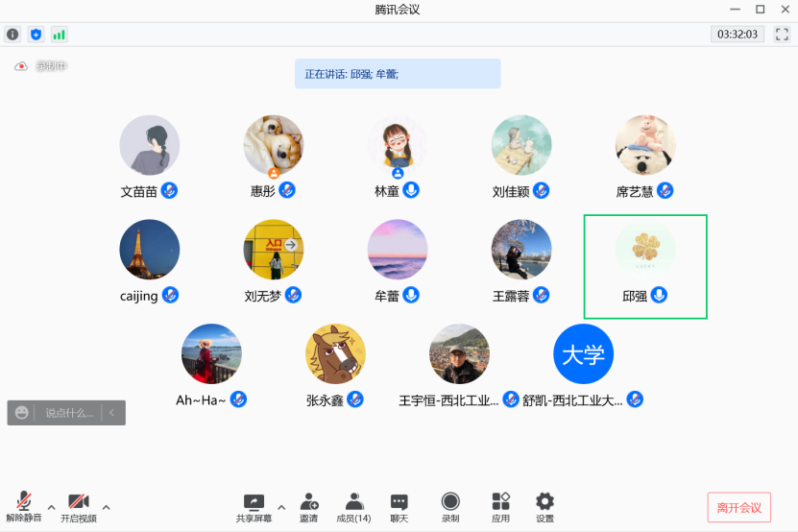This screenshot has height=532, width=798.
Task: Expand video options arrow beside 开启视频
Action: (x=106, y=507)
